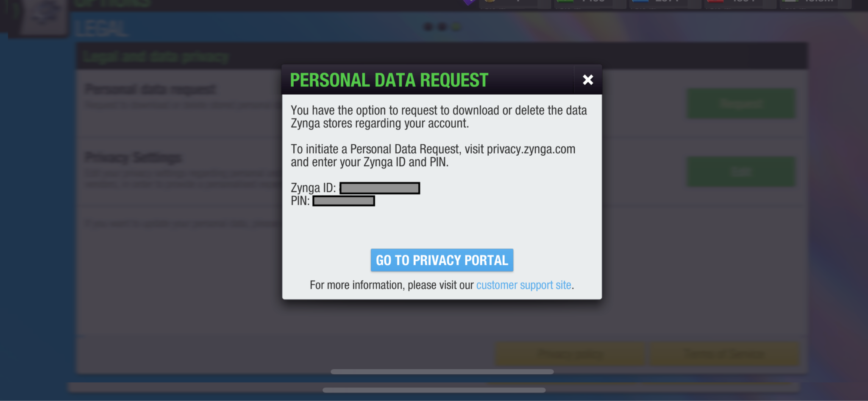This screenshot has height=401, width=868.
Task: Select the redacted Zynga ID field
Action: click(x=380, y=188)
